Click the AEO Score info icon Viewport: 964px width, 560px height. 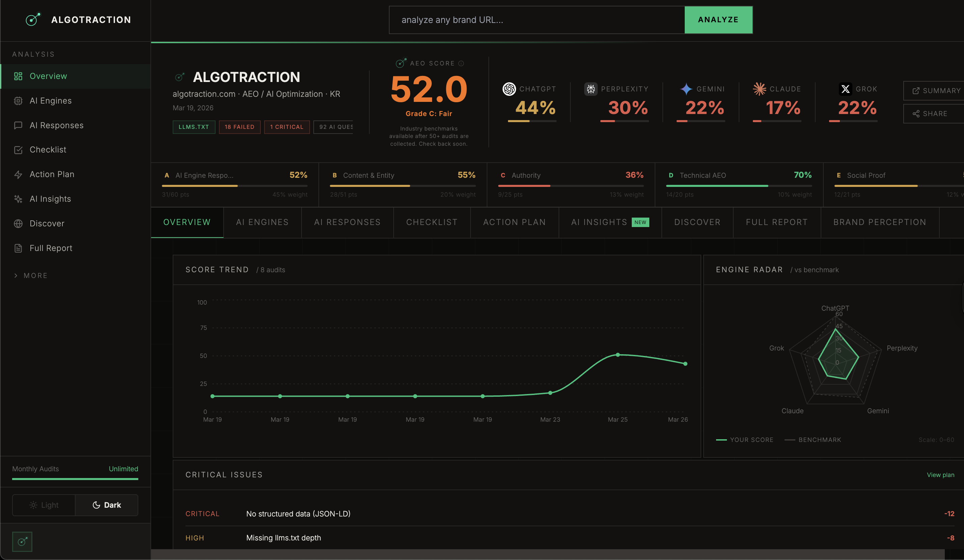pyautogui.click(x=461, y=63)
